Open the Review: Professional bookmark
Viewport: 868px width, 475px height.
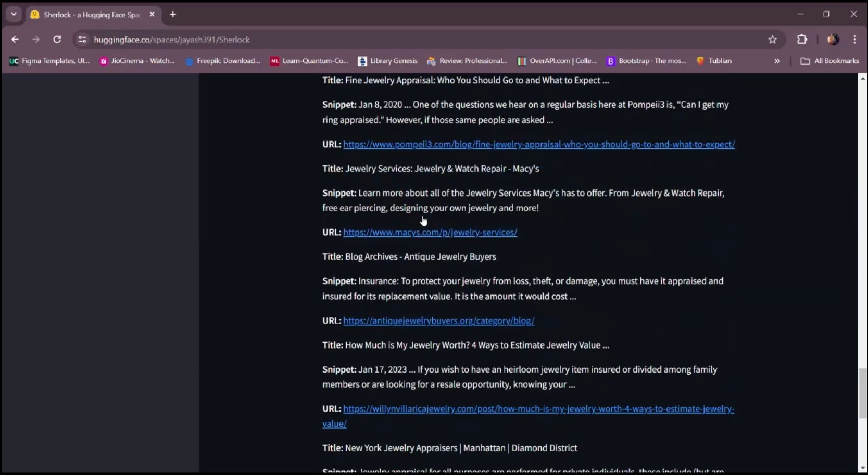coord(467,61)
